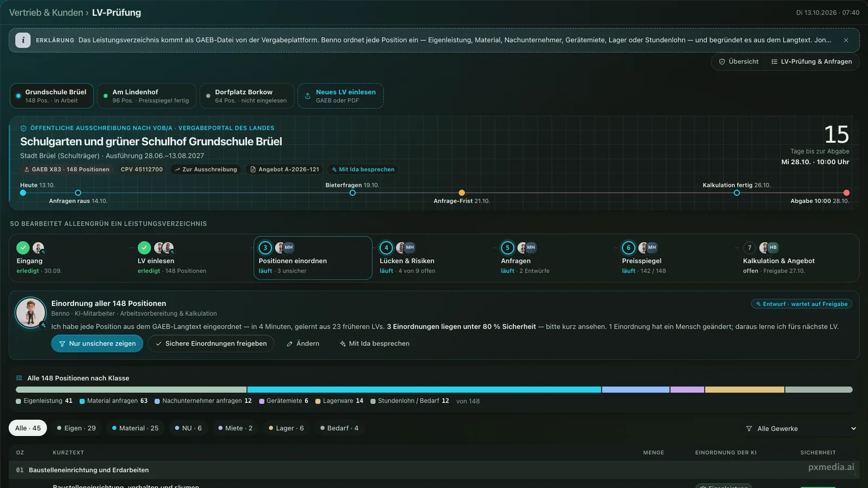Screen dimensions: 868x488
Task: Click Mit Ida besprechen chip in header
Action: tap(363, 170)
